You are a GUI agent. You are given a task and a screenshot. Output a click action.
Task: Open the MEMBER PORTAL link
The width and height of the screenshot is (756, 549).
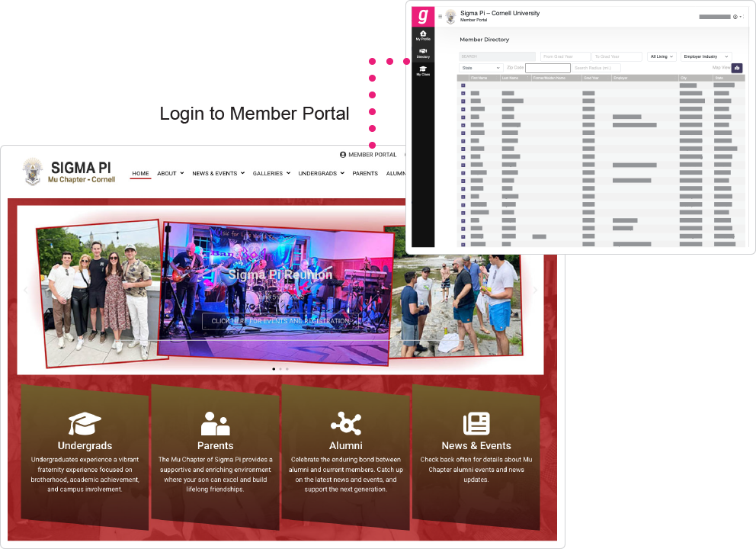pyautogui.click(x=372, y=155)
